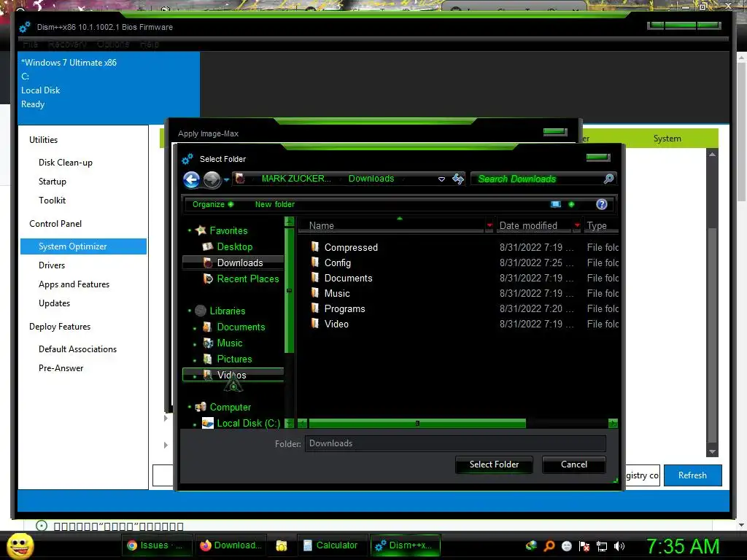Open Pre-Answer in Dism++ sidebar
747x560 pixels.
click(61, 368)
